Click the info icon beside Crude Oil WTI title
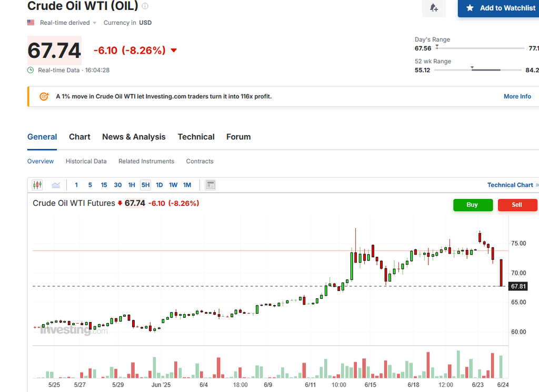Image resolution: width=539 pixels, height=392 pixels. (145, 6)
